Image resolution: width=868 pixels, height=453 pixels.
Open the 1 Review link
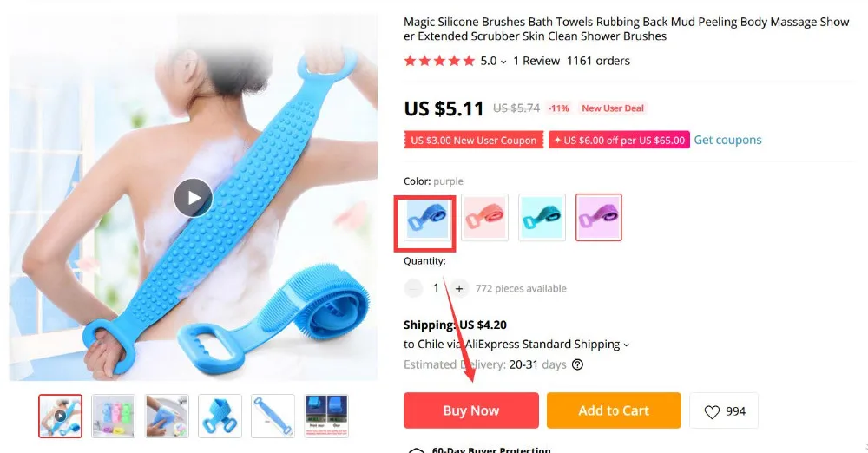(536, 61)
